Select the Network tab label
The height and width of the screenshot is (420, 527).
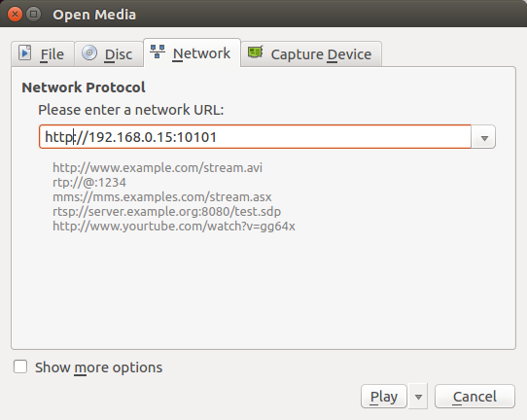coord(201,53)
